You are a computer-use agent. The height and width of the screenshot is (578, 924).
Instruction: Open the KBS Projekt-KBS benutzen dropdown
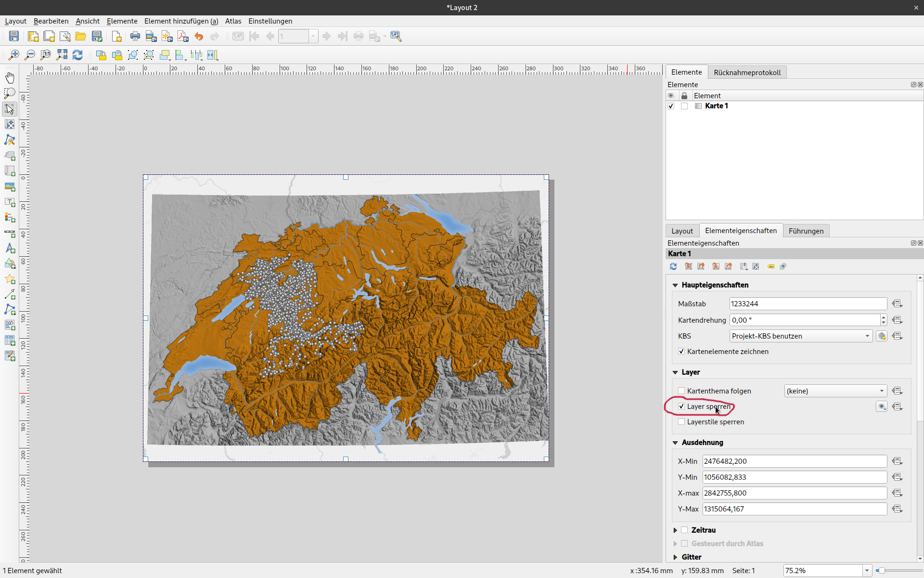[801, 336]
